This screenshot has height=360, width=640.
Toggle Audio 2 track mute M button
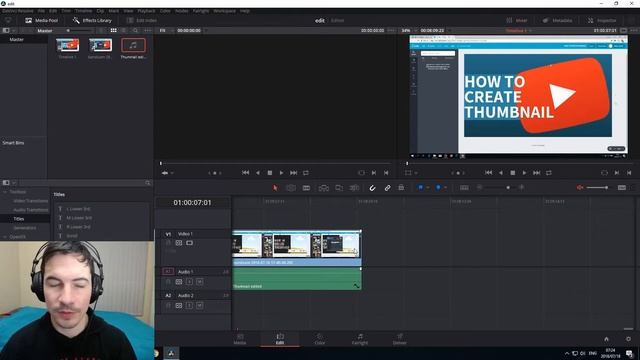[x=200, y=305]
